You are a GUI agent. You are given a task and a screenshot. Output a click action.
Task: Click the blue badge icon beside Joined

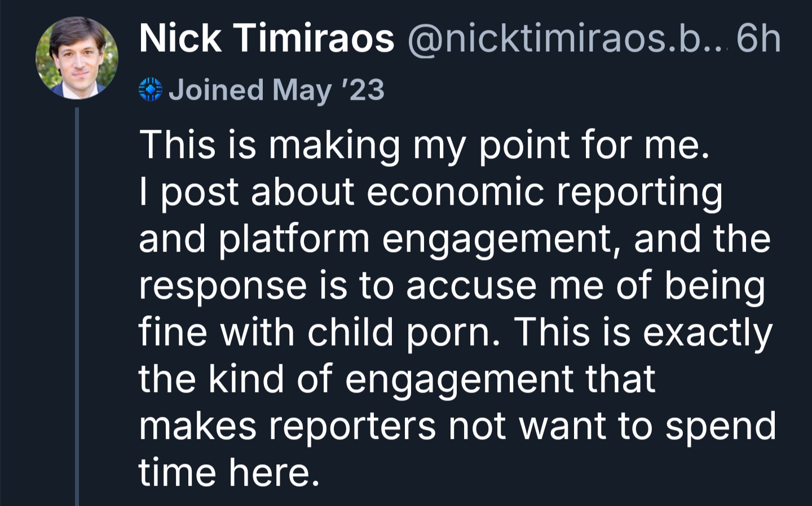tap(151, 90)
